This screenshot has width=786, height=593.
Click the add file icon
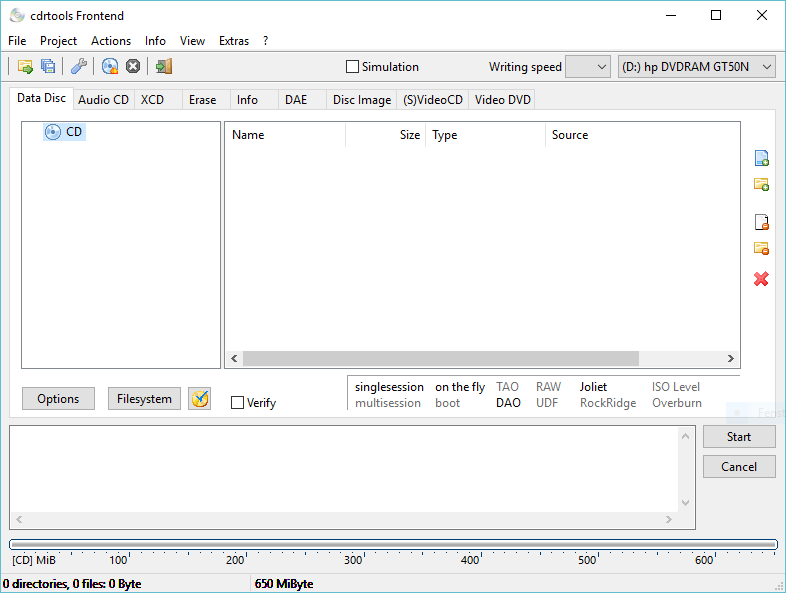(x=761, y=158)
